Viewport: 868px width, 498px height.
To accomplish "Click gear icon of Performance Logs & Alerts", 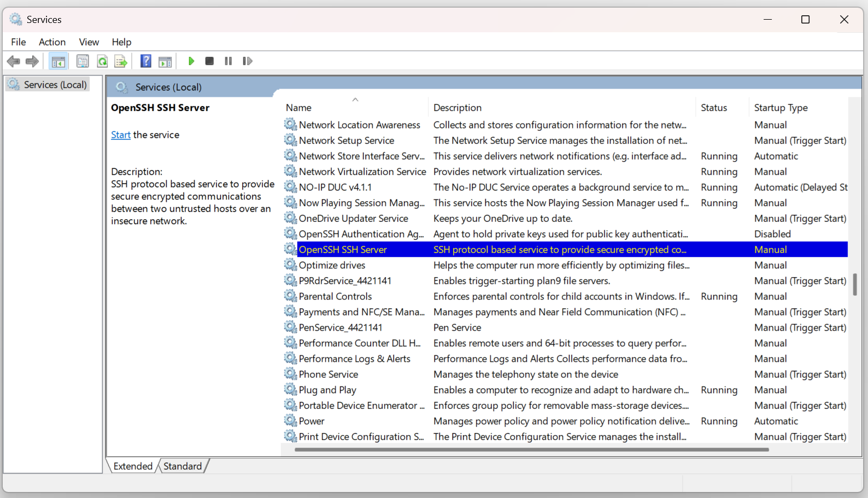I will click(x=290, y=359).
